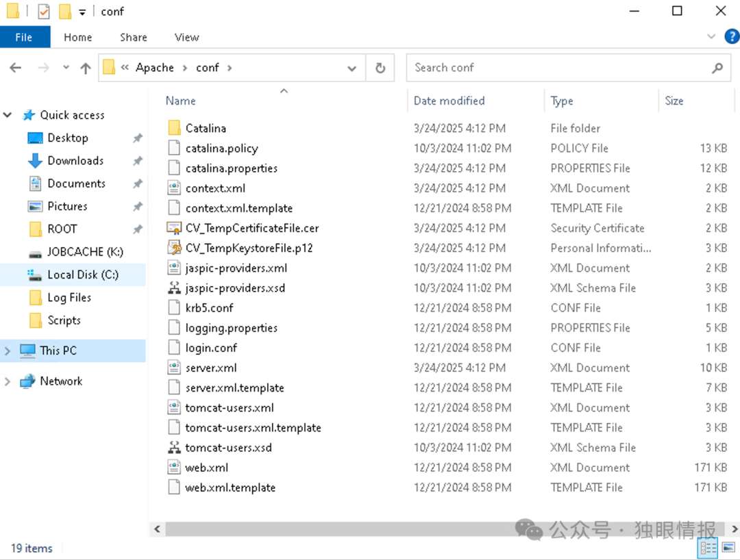Unpin ROOT via its pin icon

137,229
